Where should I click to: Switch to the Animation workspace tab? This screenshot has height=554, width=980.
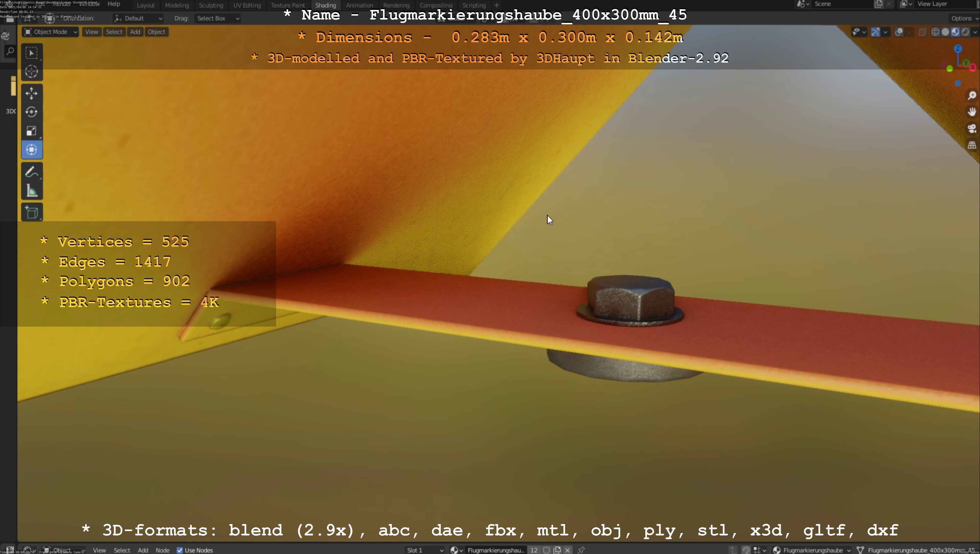359,5
